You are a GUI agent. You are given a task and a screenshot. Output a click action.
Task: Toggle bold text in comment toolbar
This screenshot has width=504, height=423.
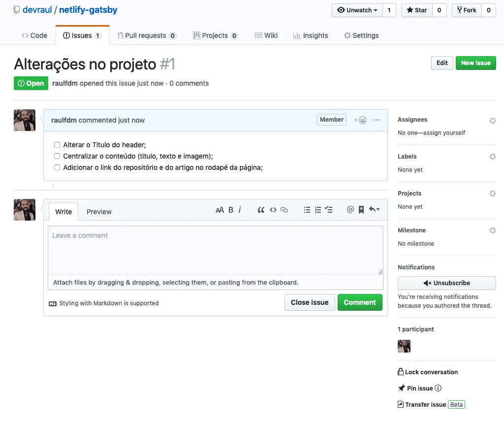[231, 210]
